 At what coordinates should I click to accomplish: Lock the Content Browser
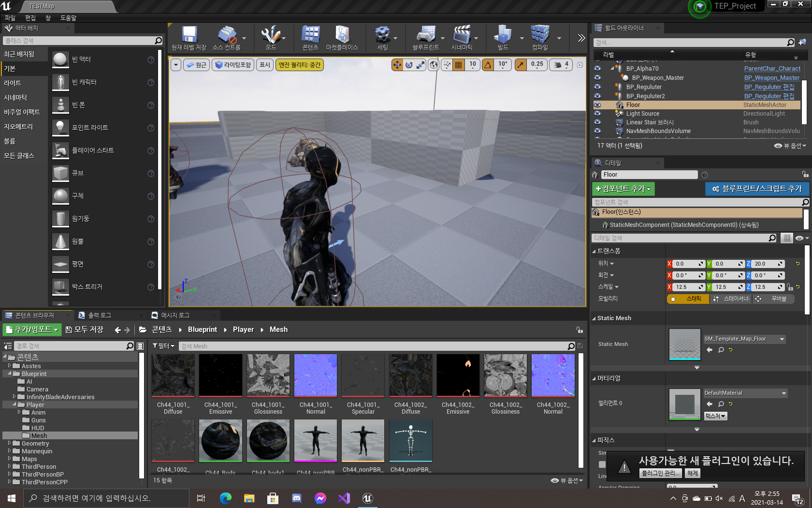tap(580, 330)
